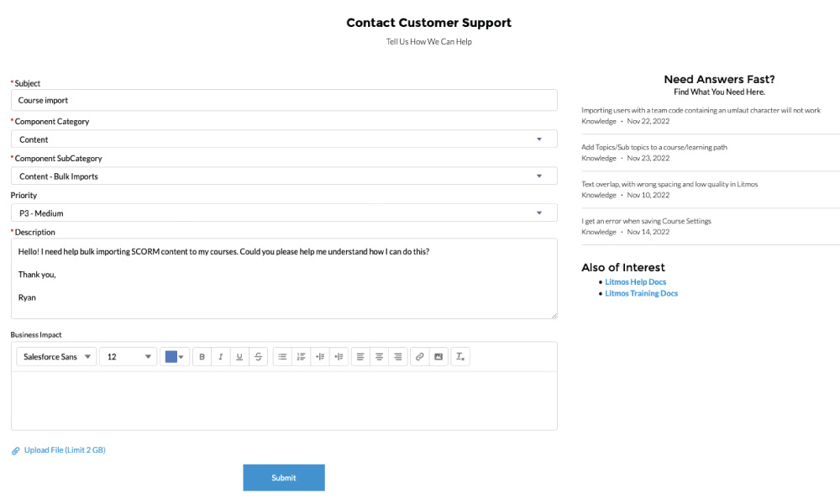Click 'Find What You Need Here.' text

(719, 92)
